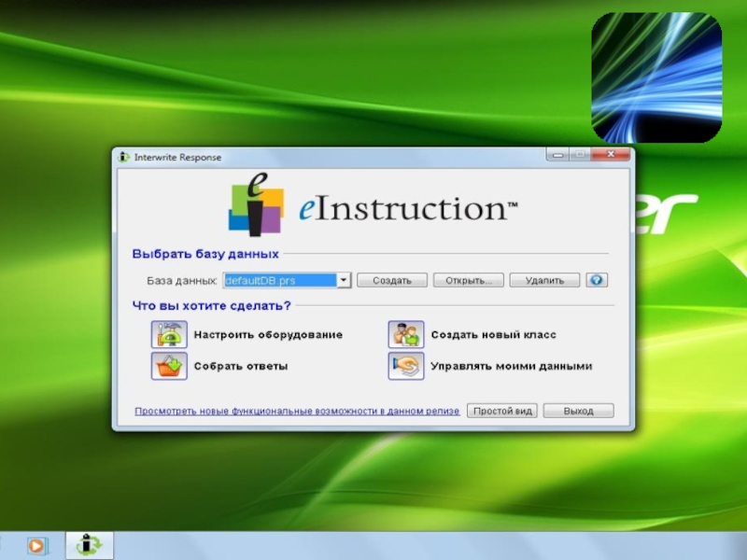
Task: Click the Собрать ответы label
Action: pos(241,366)
